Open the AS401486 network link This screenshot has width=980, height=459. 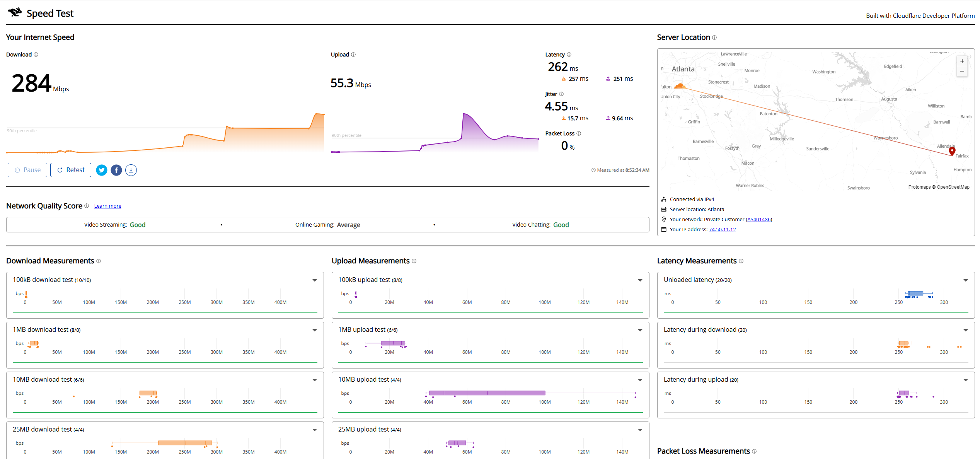759,219
